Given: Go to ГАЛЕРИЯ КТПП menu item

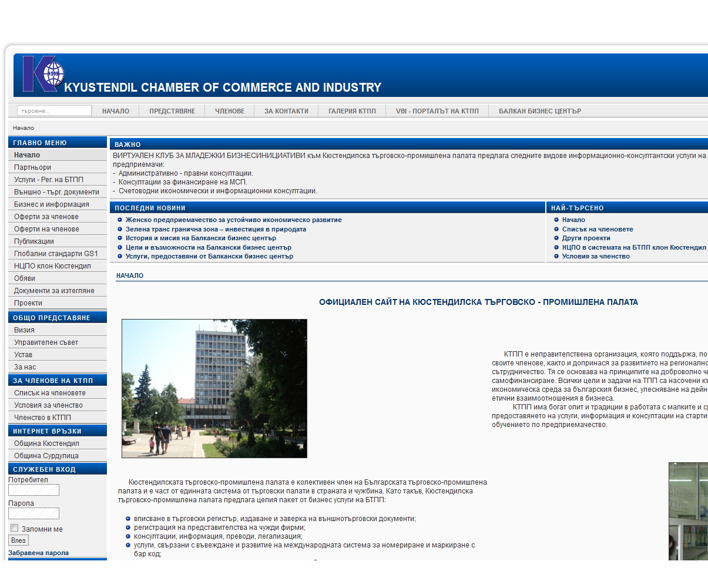Looking at the screenshot, I should tap(352, 111).
